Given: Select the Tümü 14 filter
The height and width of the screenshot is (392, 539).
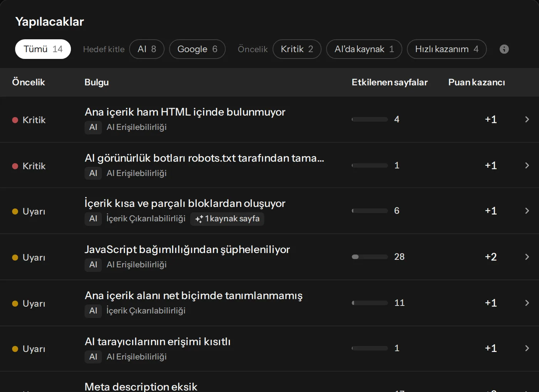Looking at the screenshot, I should click(x=43, y=49).
